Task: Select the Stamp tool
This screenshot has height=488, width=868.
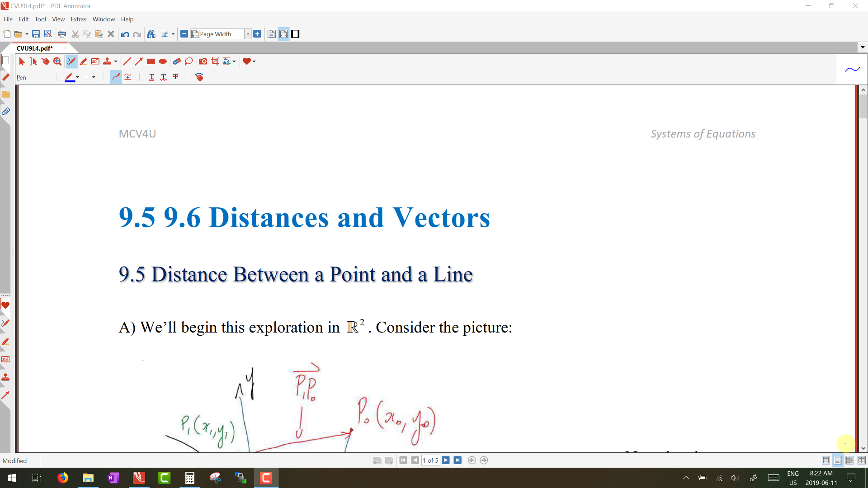Action: 107,61
